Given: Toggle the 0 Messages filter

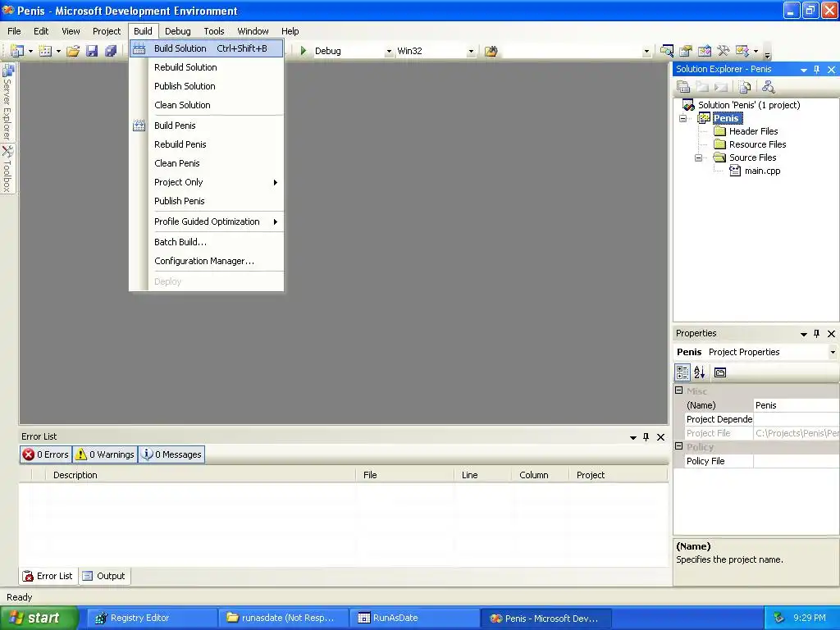Looking at the screenshot, I should 171,454.
